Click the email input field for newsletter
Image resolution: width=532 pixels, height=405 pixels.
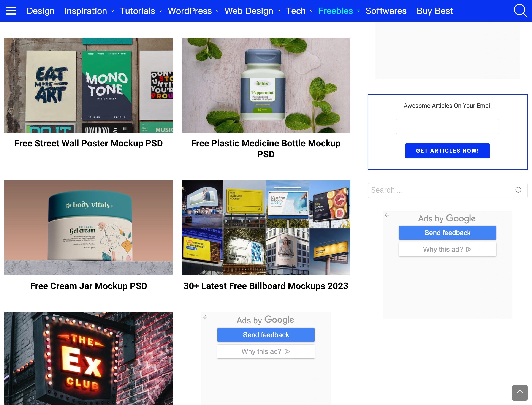click(447, 126)
